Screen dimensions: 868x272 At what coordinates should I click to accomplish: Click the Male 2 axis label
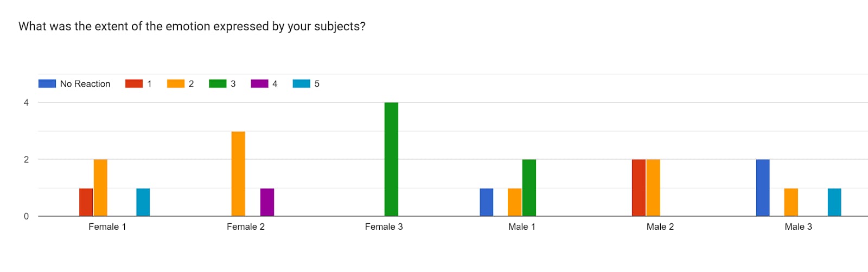click(x=660, y=226)
